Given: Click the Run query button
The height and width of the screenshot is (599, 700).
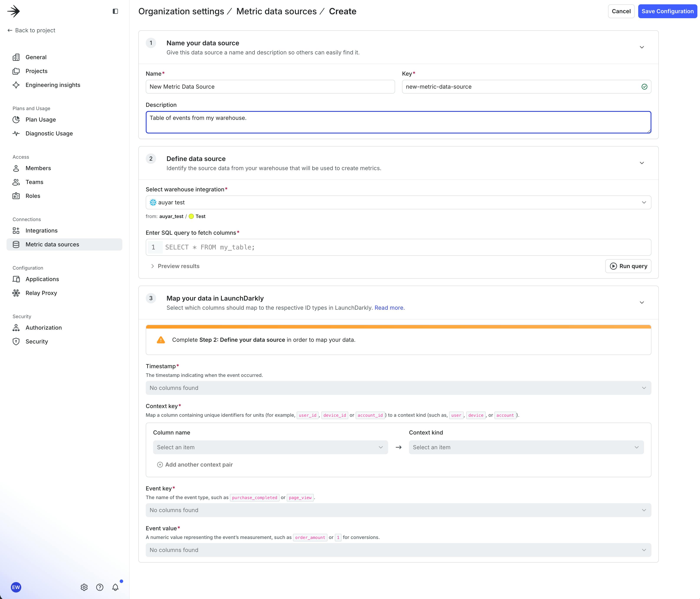Looking at the screenshot, I should 628,266.
